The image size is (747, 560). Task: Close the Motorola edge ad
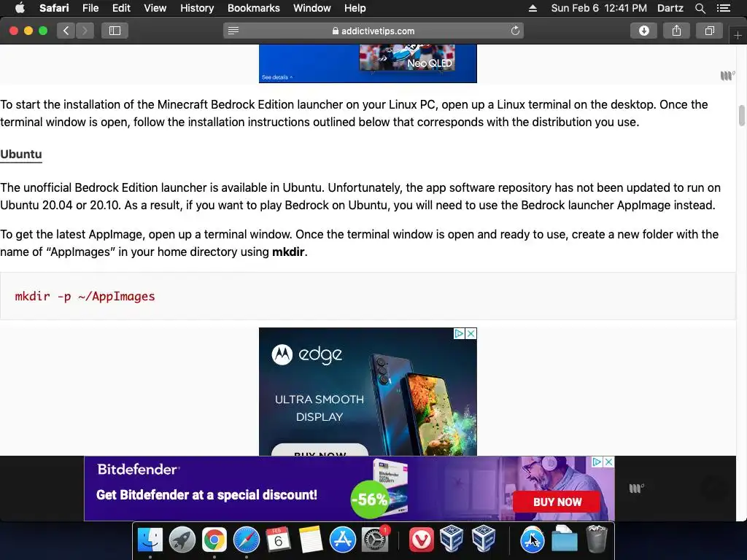(x=471, y=333)
